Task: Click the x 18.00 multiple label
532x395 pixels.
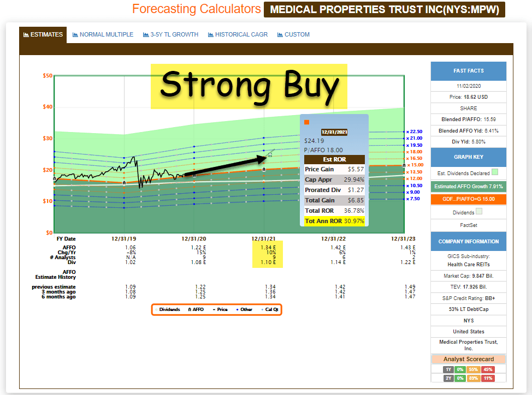Action: coord(414,152)
